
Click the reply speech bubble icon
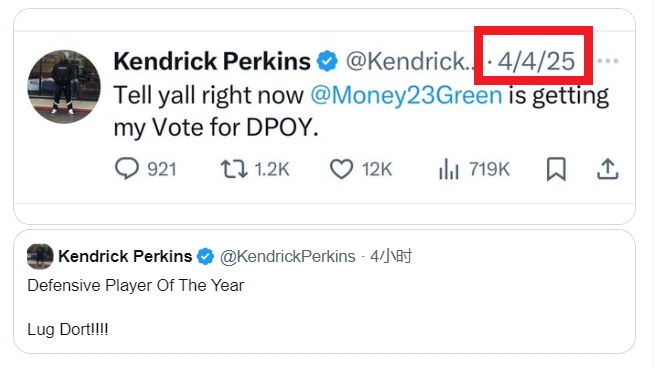(x=126, y=169)
